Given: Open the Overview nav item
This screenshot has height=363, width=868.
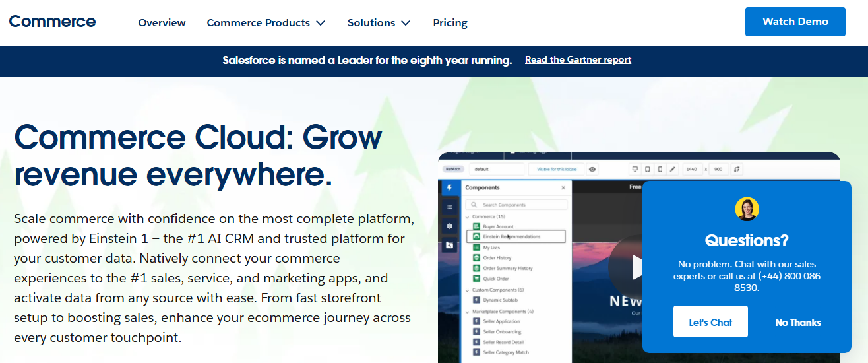Looking at the screenshot, I should (x=162, y=22).
